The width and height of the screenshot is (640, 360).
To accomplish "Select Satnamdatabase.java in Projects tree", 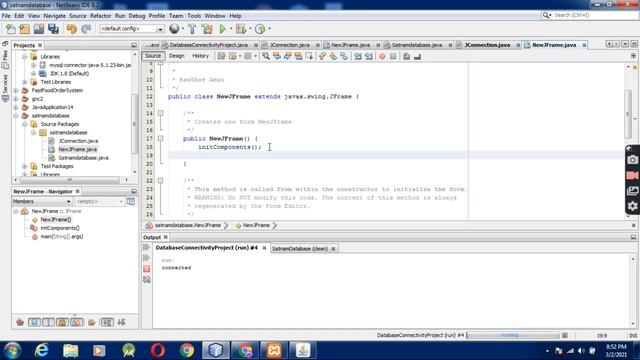I will click(83, 158).
